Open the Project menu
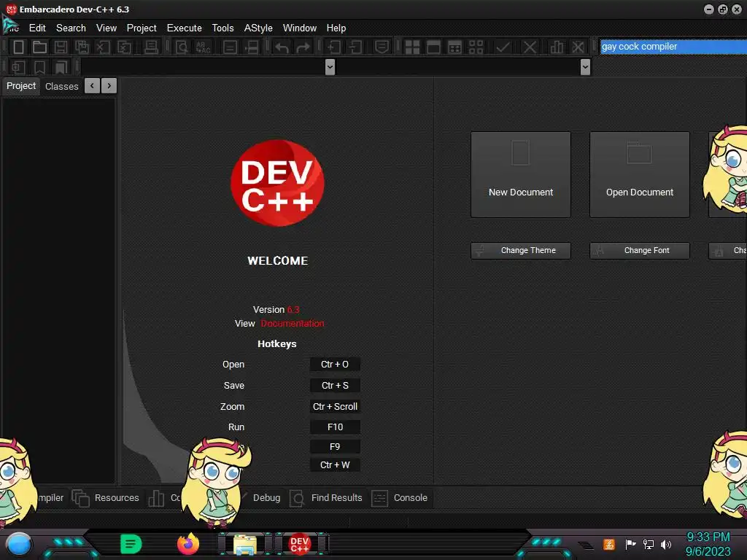 pyautogui.click(x=142, y=28)
